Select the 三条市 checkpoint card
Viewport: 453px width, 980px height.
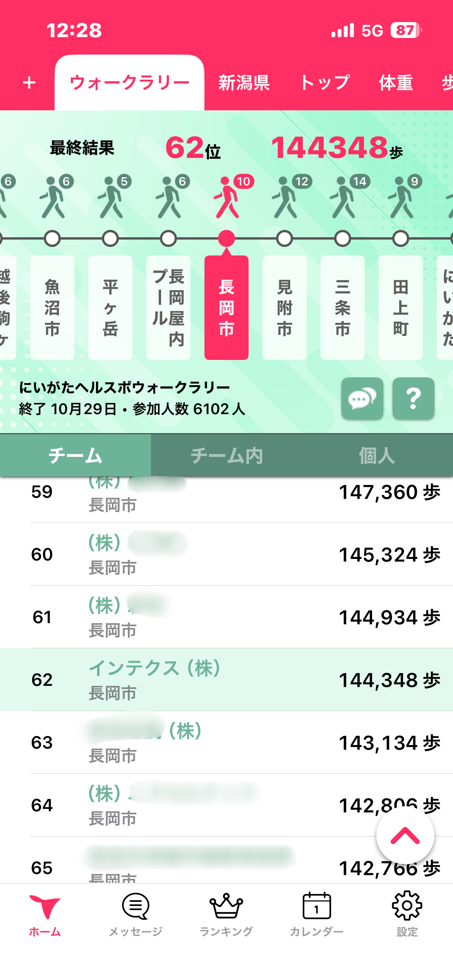(x=343, y=308)
